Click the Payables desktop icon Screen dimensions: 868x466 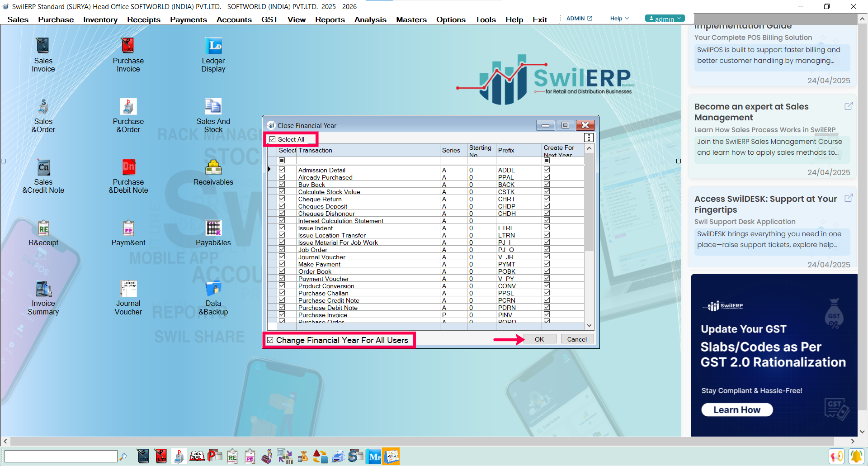(x=213, y=233)
